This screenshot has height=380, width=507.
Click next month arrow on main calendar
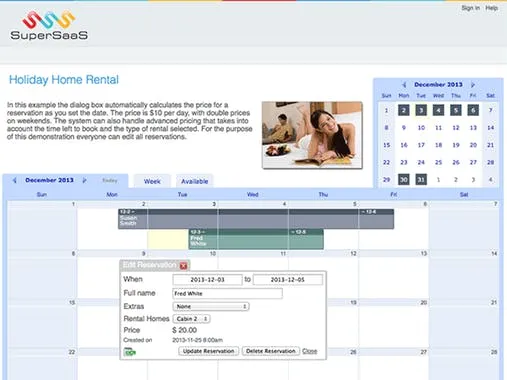point(84,180)
